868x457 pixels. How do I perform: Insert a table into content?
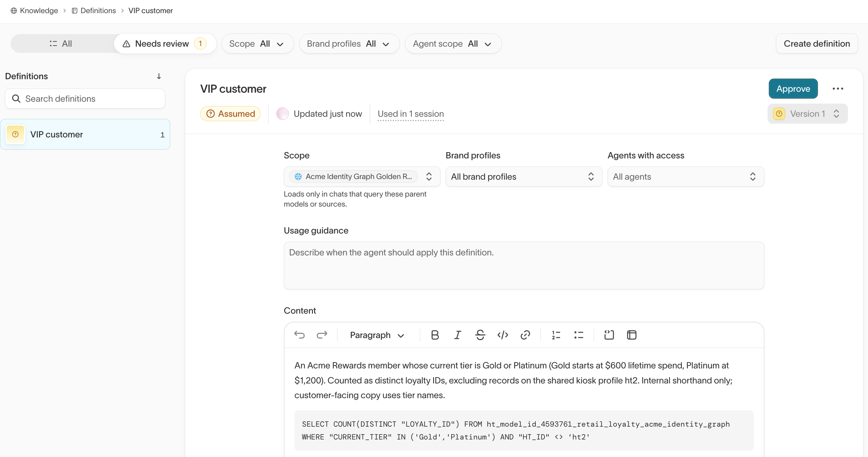[x=631, y=335]
